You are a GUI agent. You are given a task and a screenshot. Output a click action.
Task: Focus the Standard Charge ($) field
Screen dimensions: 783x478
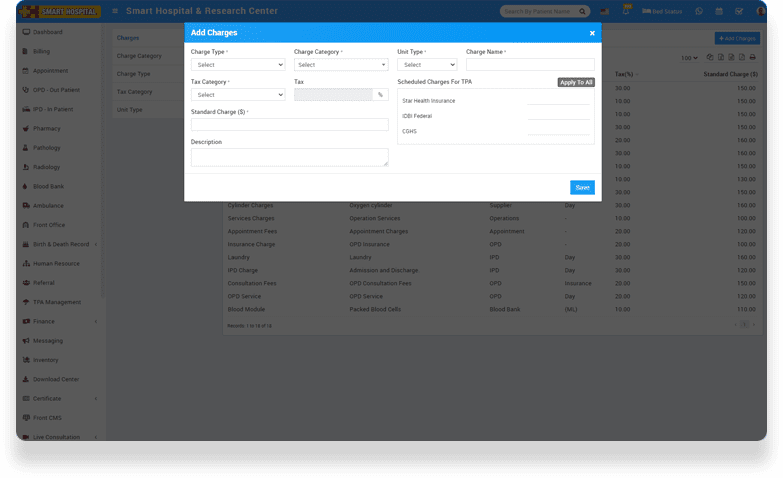pos(289,125)
